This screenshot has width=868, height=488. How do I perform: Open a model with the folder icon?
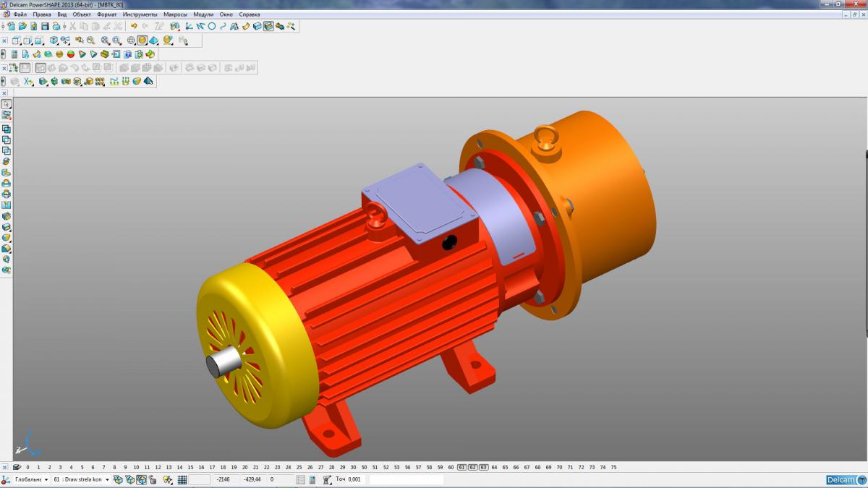coord(22,26)
